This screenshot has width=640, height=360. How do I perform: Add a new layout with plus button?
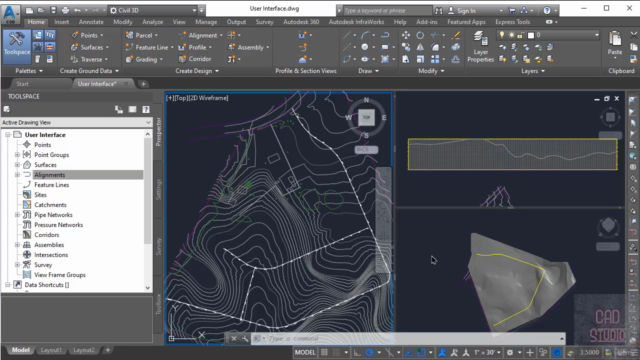point(108,350)
